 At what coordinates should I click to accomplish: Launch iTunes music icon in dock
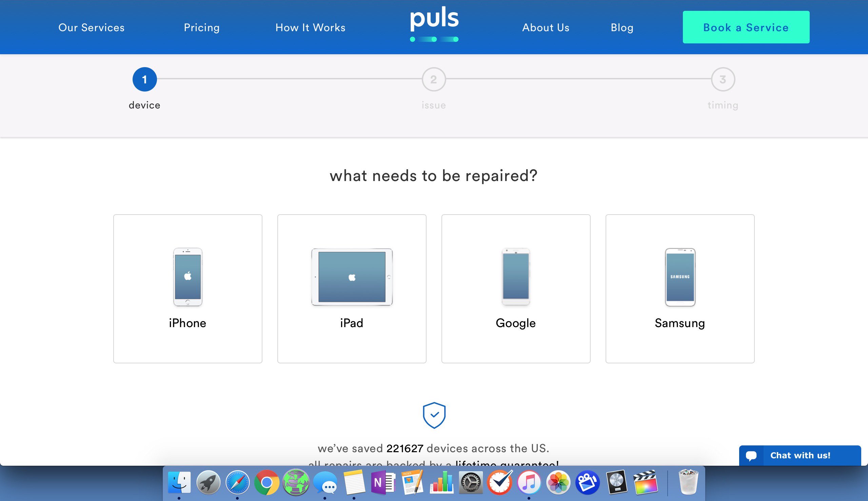tap(529, 482)
